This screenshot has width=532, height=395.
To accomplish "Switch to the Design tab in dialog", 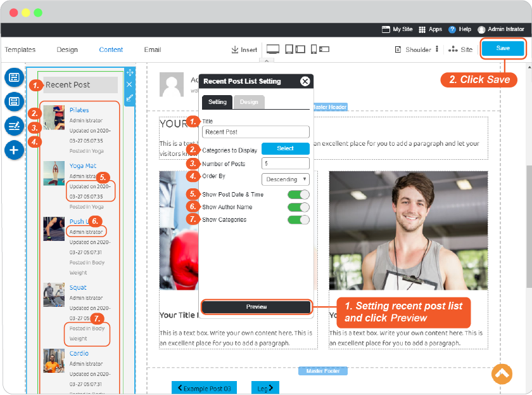I will [249, 102].
